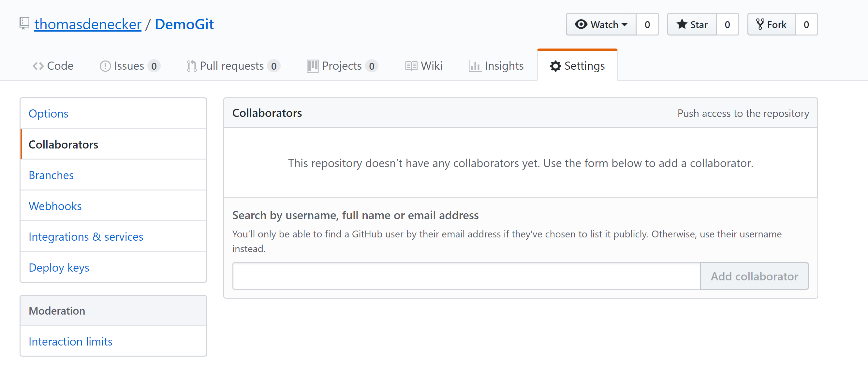Click the Add collaborator button

pos(755,276)
